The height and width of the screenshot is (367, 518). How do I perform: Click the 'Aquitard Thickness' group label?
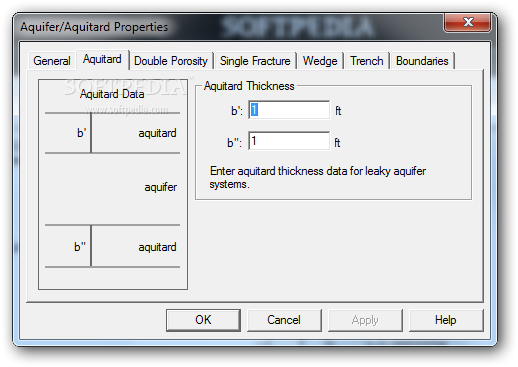pos(249,86)
